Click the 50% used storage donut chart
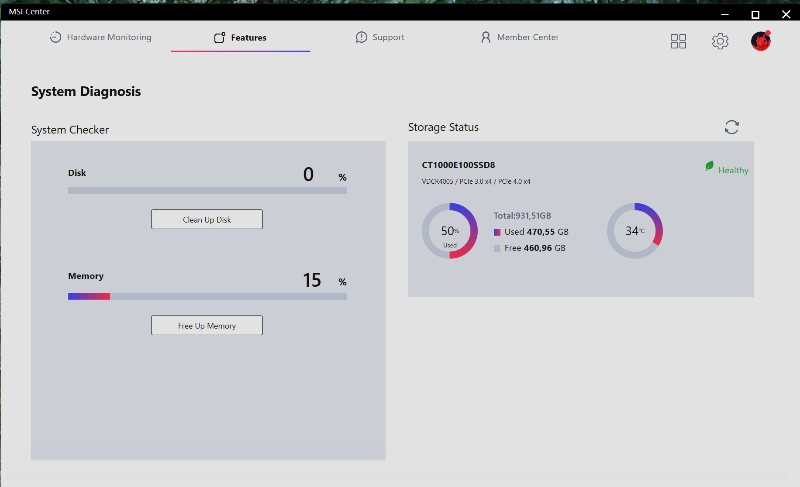Screen dimensions: 800x487 (450, 231)
